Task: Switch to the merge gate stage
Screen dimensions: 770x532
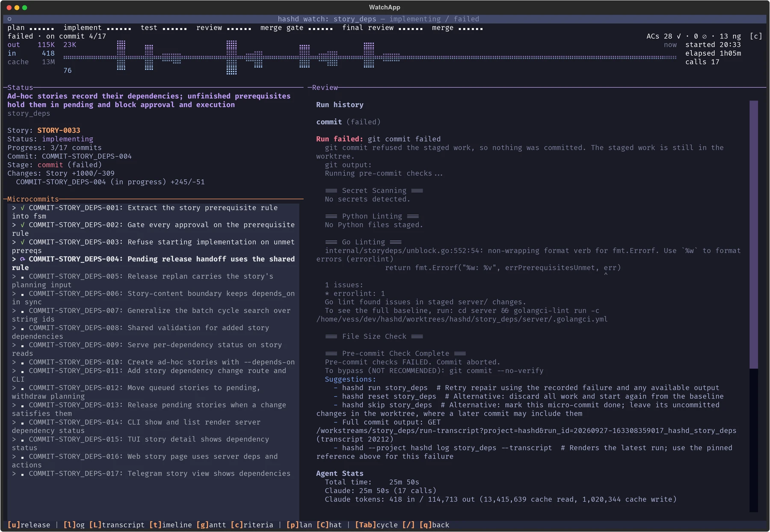Action: (x=296, y=28)
